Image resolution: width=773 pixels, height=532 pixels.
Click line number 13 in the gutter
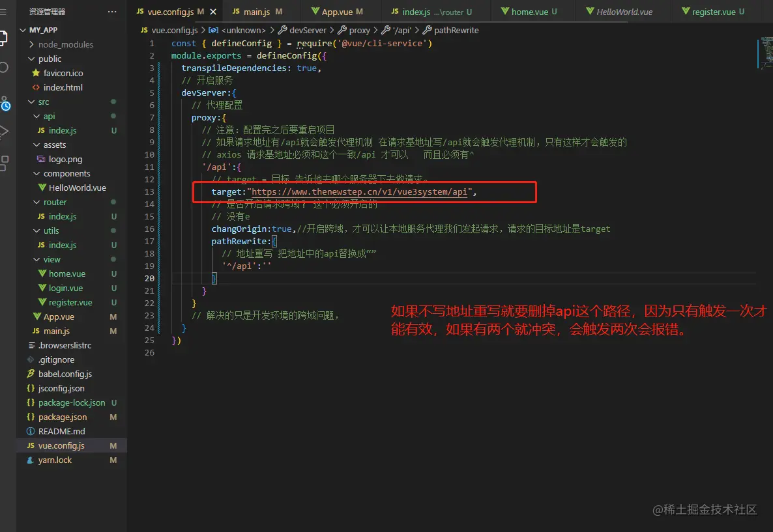[149, 191]
